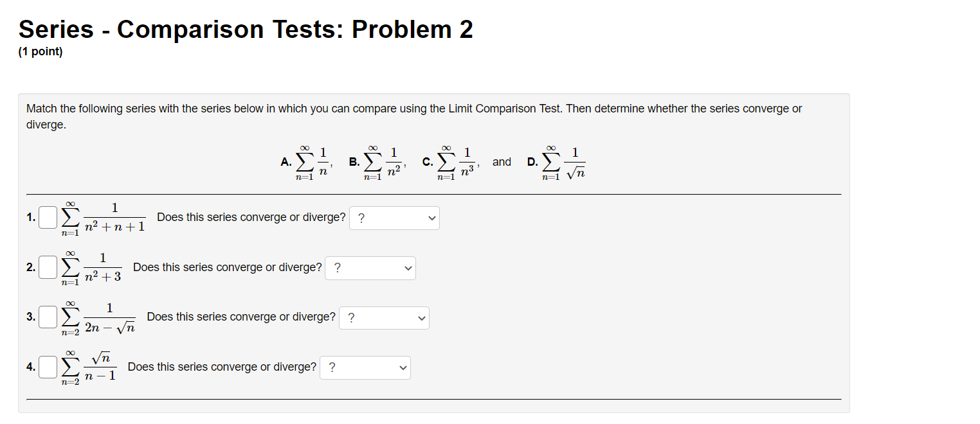Open the converge/diverge dropdown for series 1

[x=394, y=218]
